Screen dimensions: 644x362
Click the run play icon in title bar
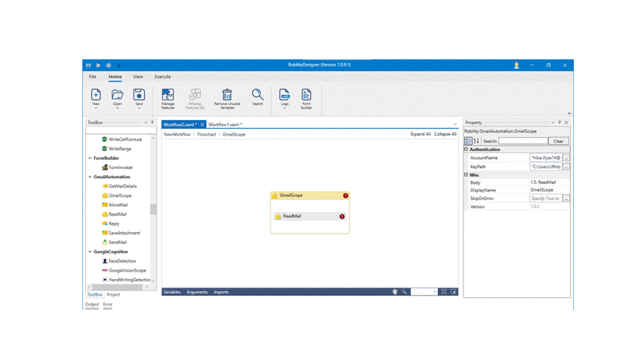(x=98, y=66)
